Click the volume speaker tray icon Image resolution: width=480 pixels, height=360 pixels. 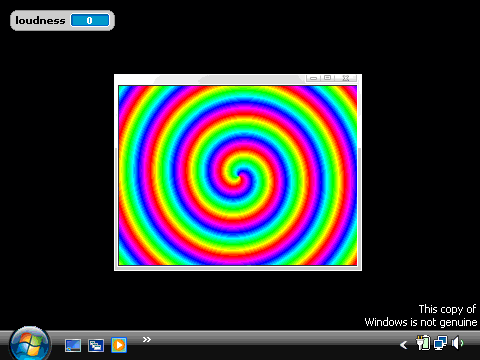coord(457,343)
